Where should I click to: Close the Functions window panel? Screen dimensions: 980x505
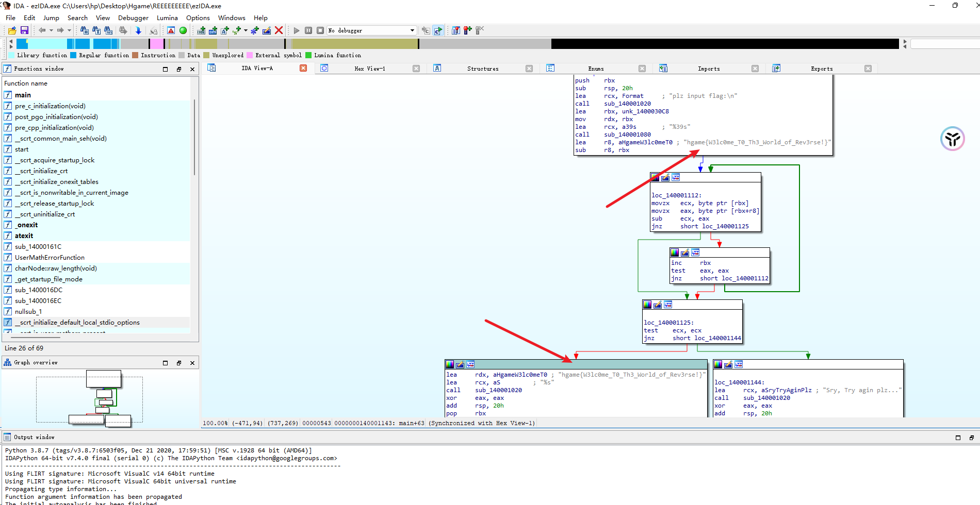point(192,69)
